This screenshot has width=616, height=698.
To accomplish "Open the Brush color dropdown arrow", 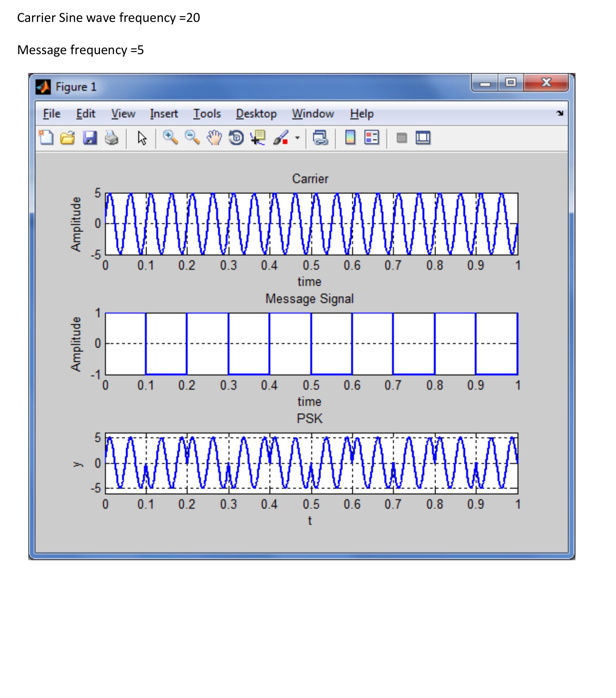I will pyautogui.click(x=297, y=138).
